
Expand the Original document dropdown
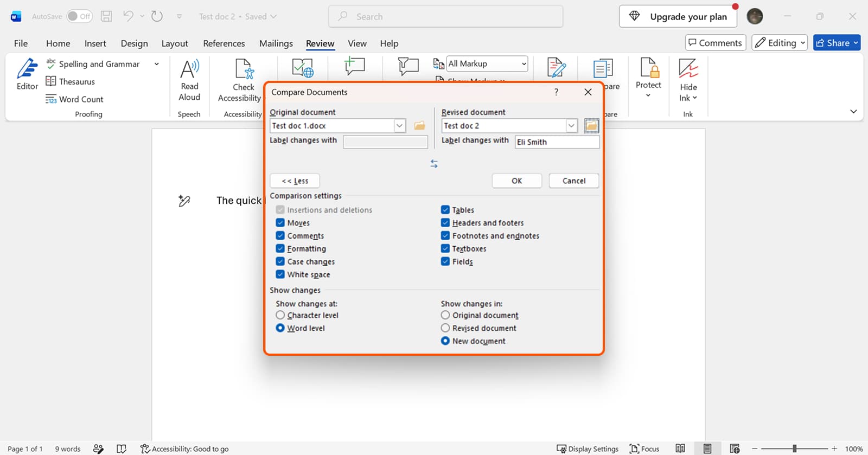(x=399, y=126)
